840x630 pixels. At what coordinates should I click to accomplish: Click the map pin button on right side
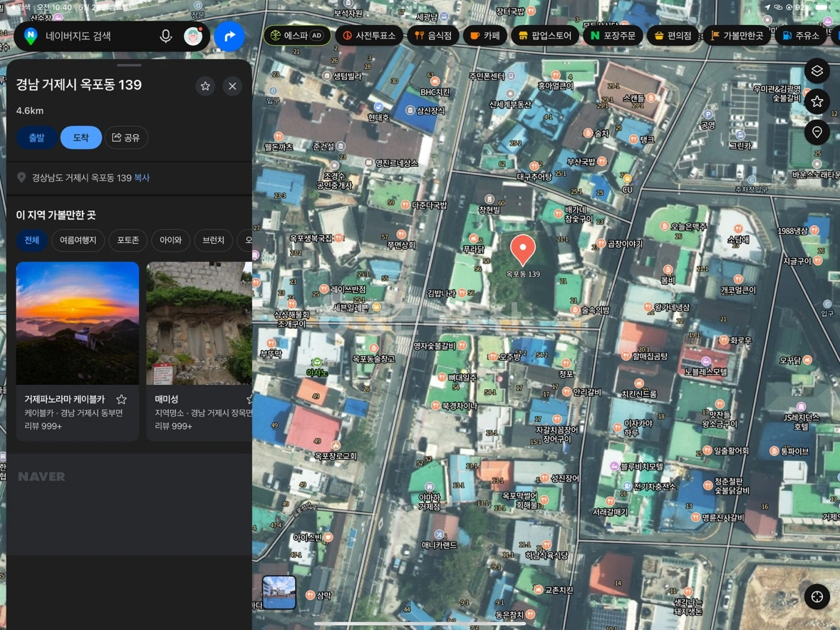tap(816, 132)
